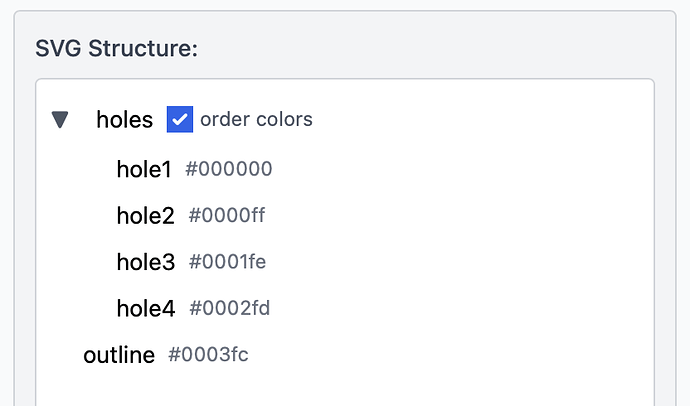The width and height of the screenshot is (690, 406).
Task: Uncheck the order colors checkbox
Action: coord(180,120)
